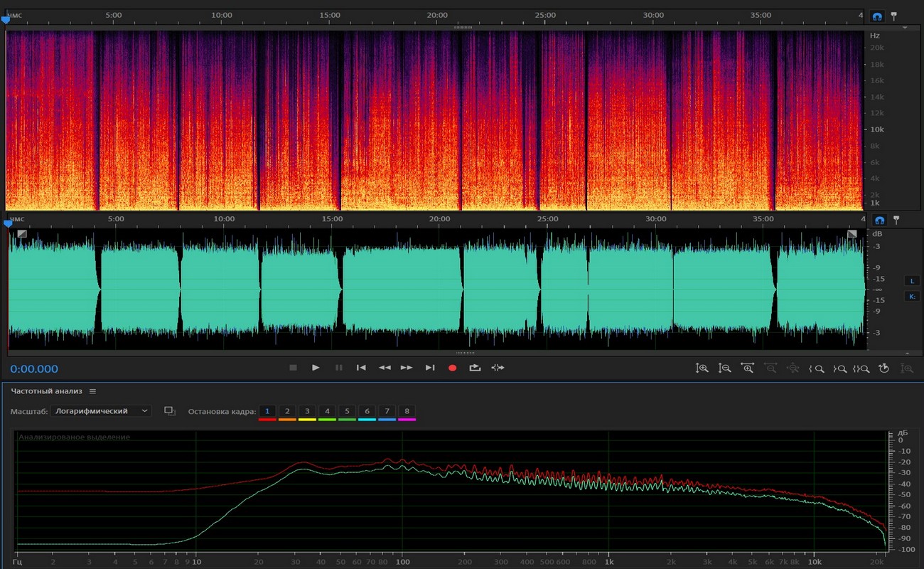Select freeze frame button 1
924x569 pixels.
coord(267,411)
